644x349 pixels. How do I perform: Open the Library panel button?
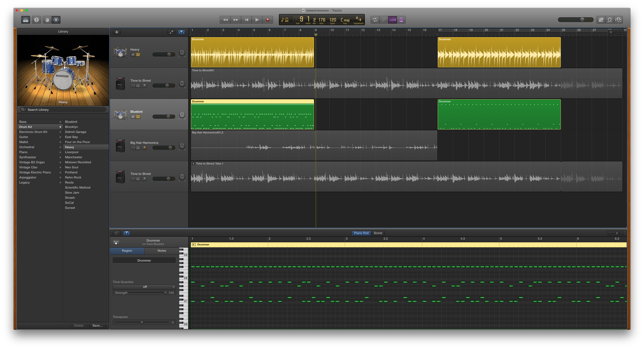click(x=26, y=20)
